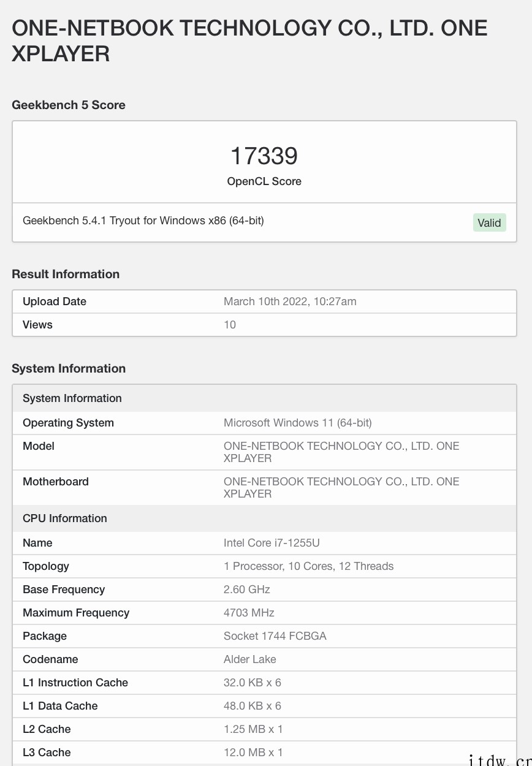The width and height of the screenshot is (532, 766).
Task: Select Microsoft Windows 11 (64-bit) value
Action: click(298, 423)
